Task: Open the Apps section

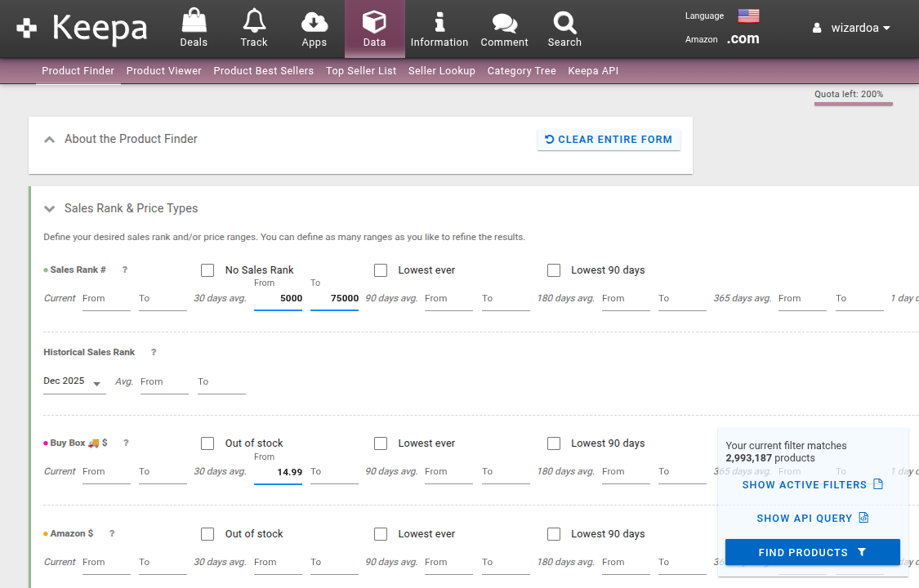Action: tap(315, 27)
